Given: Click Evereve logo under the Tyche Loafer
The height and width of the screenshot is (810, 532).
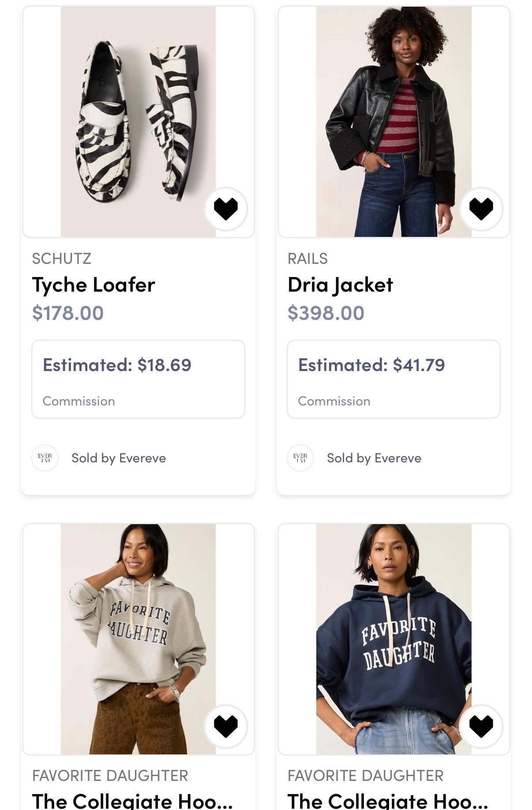Looking at the screenshot, I should [45, 458].
